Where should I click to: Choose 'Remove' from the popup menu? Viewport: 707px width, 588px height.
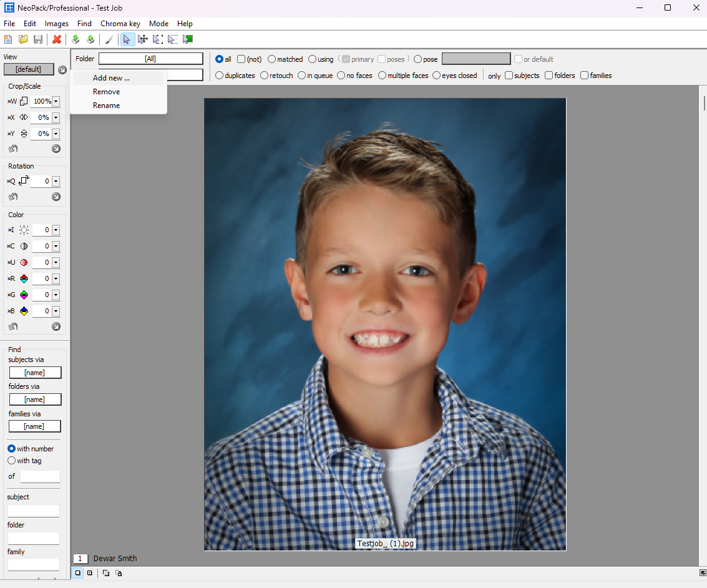point(118,92)
